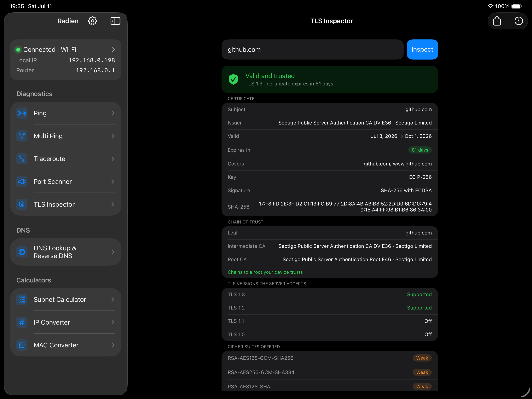
Task: Open the info icon
Action: [x=518, y=21]
